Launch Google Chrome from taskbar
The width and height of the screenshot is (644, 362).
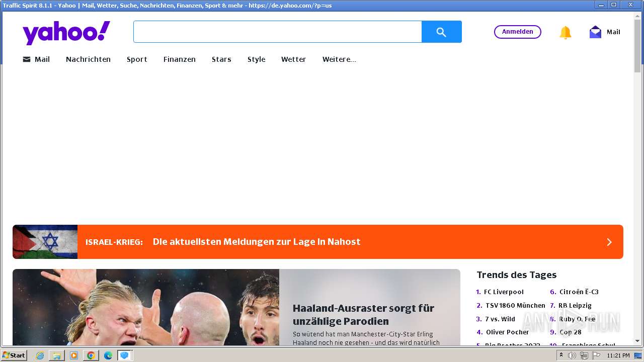click(x=91, y=355)
